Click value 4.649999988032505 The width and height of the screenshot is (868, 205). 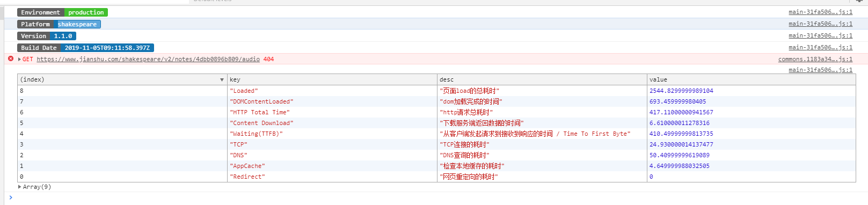tap(680, 166)
